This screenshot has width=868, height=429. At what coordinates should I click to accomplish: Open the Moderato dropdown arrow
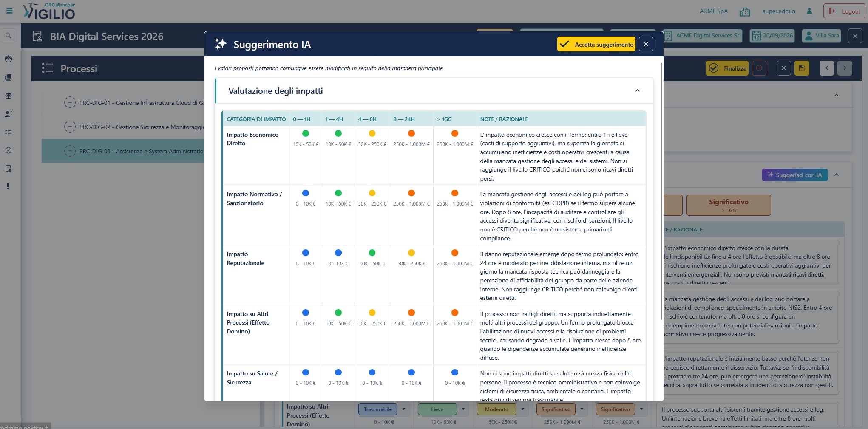522,409
